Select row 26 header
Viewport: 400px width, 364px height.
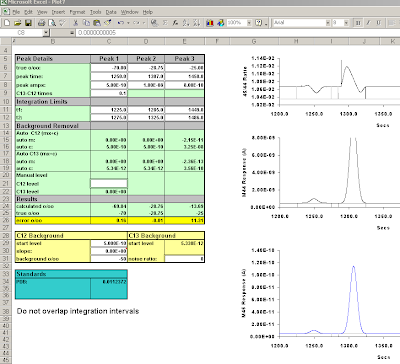coord(6,220)
